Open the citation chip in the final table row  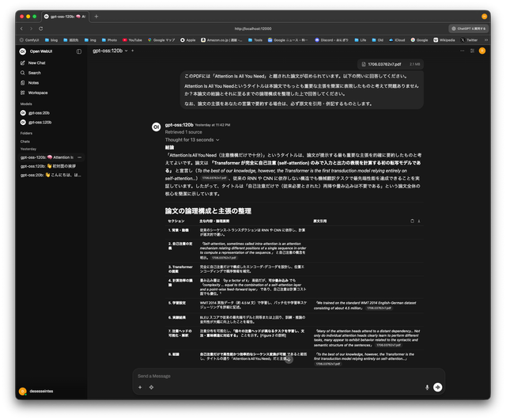tap(327, 364)
